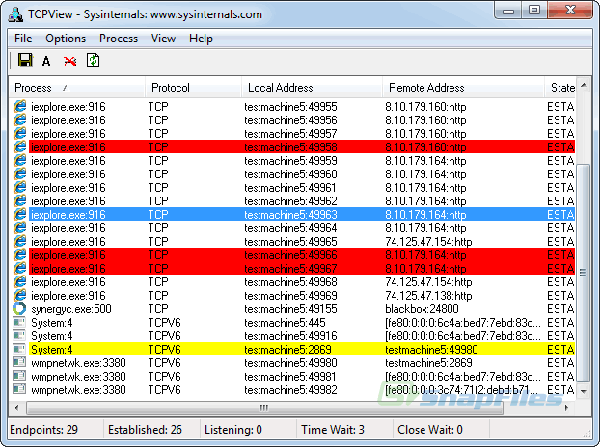Image resolution: width=600 pixels, height=447 pixels.
Task: Toggle the resolve addresses 'A' icon
Action: coord(46,61)
